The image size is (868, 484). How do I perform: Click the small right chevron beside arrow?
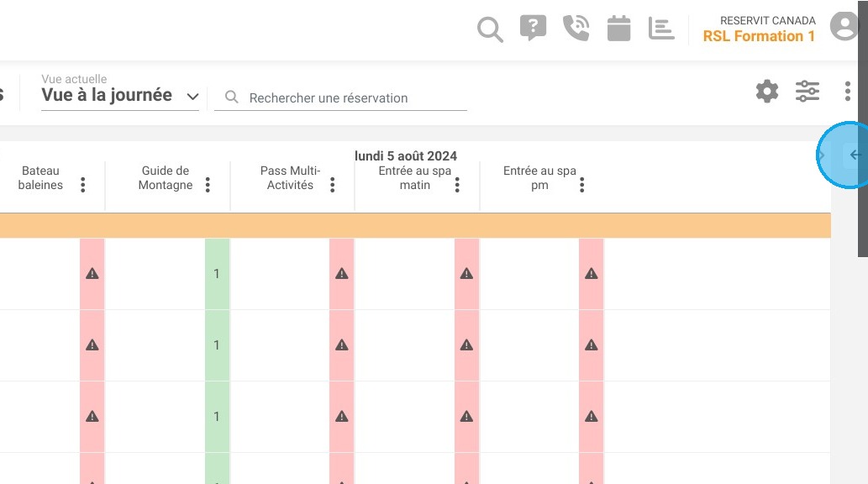(822, 155)
